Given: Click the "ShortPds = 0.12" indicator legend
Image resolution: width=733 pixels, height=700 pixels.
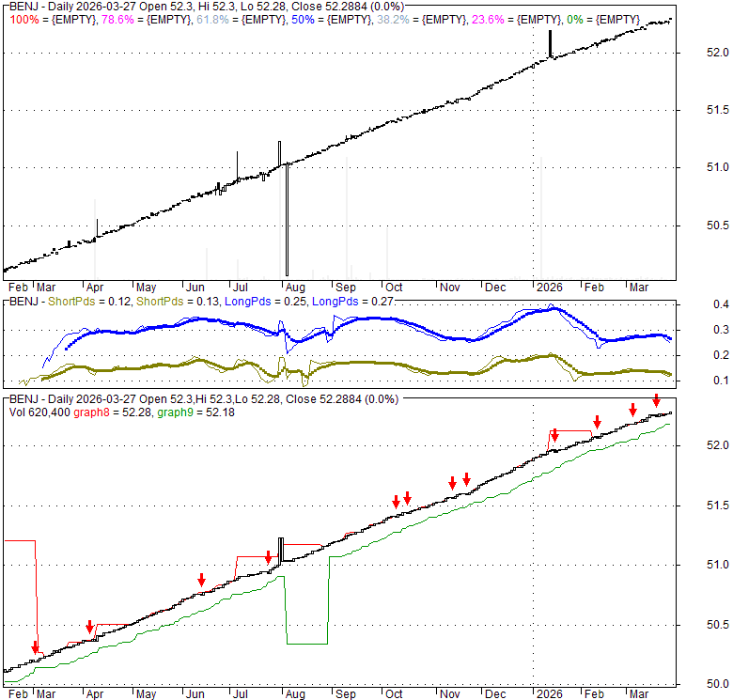Looking at the screenshot, I should click(x=90, y=302).
